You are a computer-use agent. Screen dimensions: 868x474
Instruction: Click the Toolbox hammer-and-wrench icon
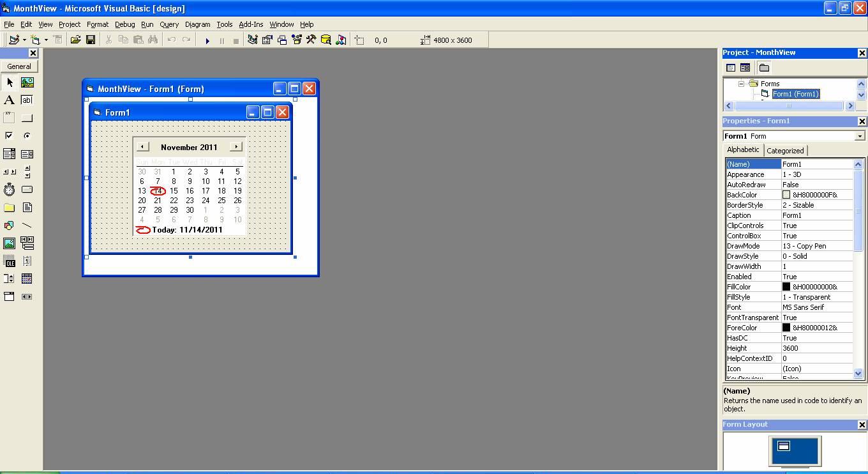coord(311,40)
